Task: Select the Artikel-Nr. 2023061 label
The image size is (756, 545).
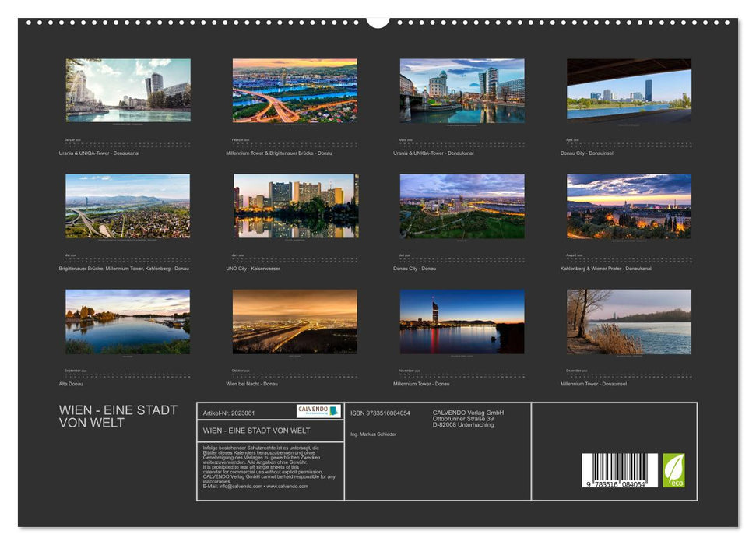Action: click(229, 413)
